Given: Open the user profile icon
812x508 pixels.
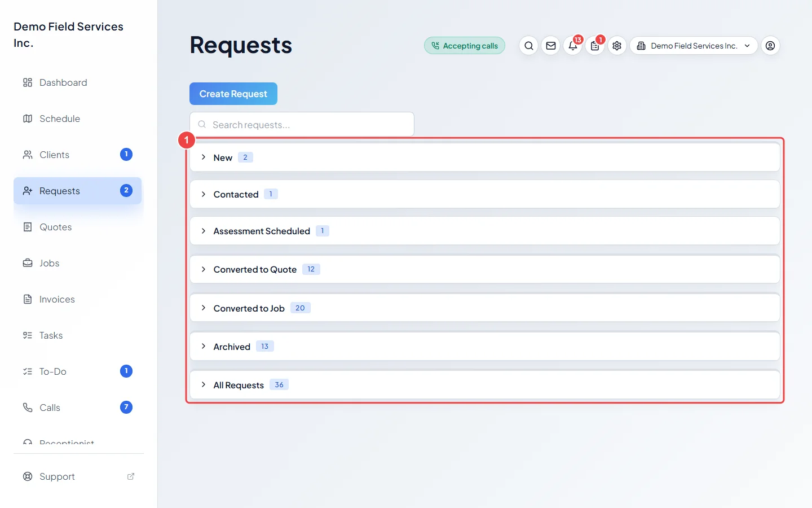Looking at the screenshot, I should click(770, 46).
